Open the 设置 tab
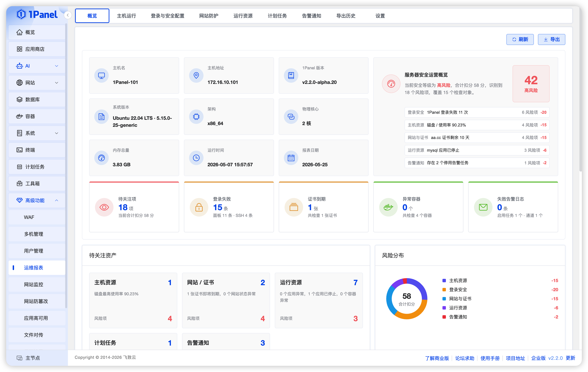588x372 pixels. pyautogui.click(x=380, y=16)
